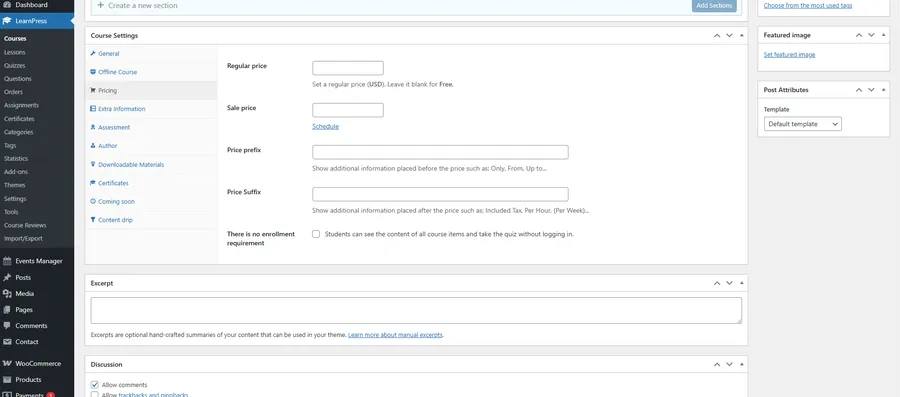Click the General wrench icon
The height and width of the screenshot is (397, 900).
click(93, 53)
